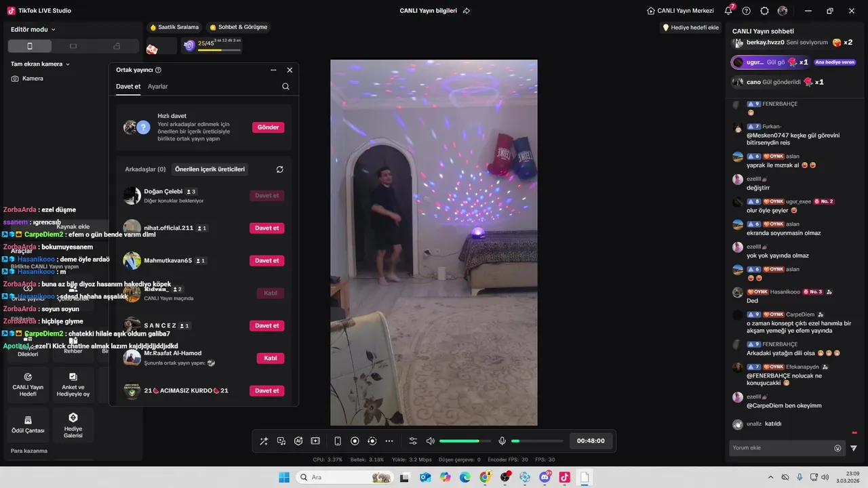Click the phone orientation icon in bottom toolbar
868x488 pixels.
(x=338, y=441)
